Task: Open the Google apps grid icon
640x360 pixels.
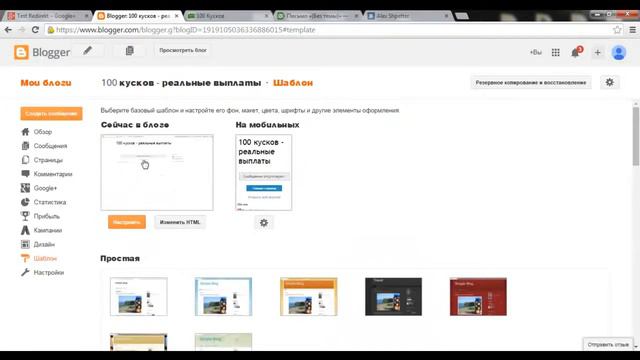Action: [x=556, y=52]
